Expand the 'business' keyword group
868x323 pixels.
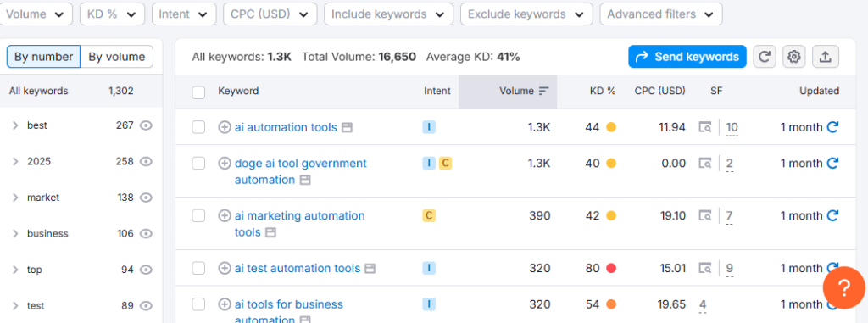tap(15, 234)
